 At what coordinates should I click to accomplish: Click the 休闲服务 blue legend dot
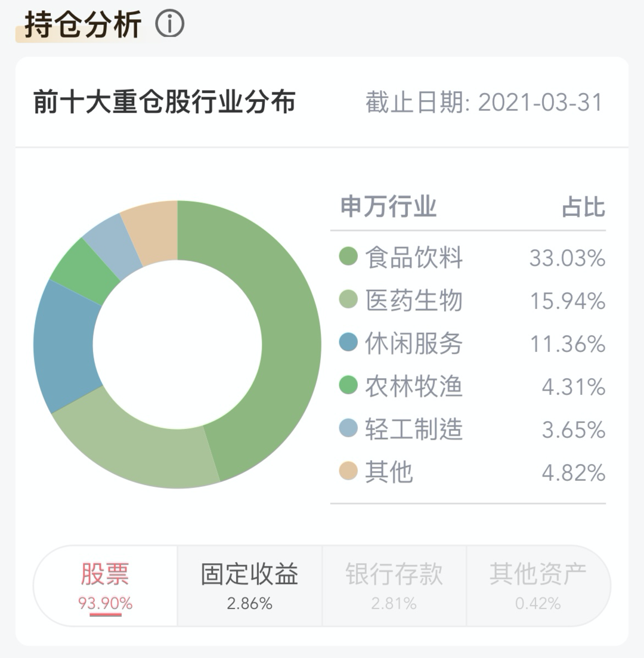(x=348, y=342)
